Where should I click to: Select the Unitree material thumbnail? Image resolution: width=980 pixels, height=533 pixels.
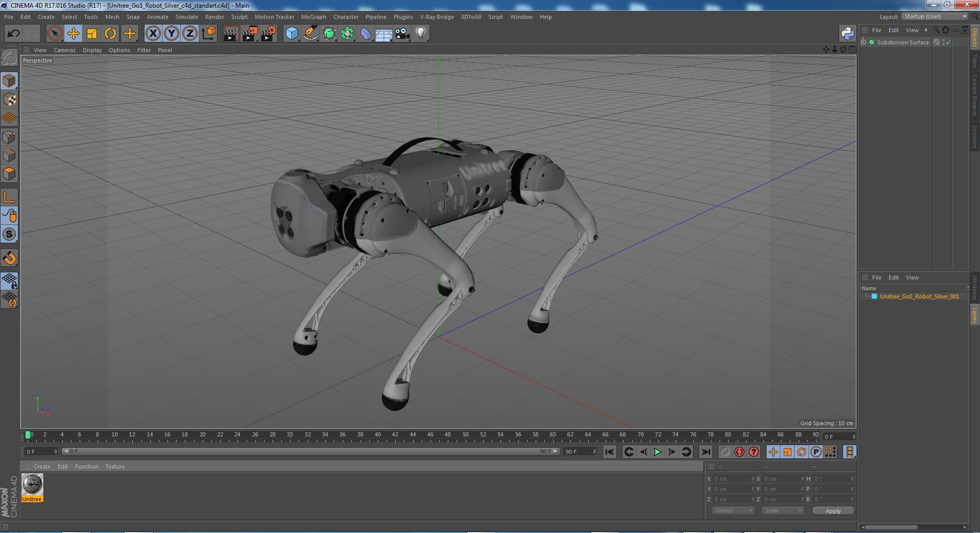point(32,488)
